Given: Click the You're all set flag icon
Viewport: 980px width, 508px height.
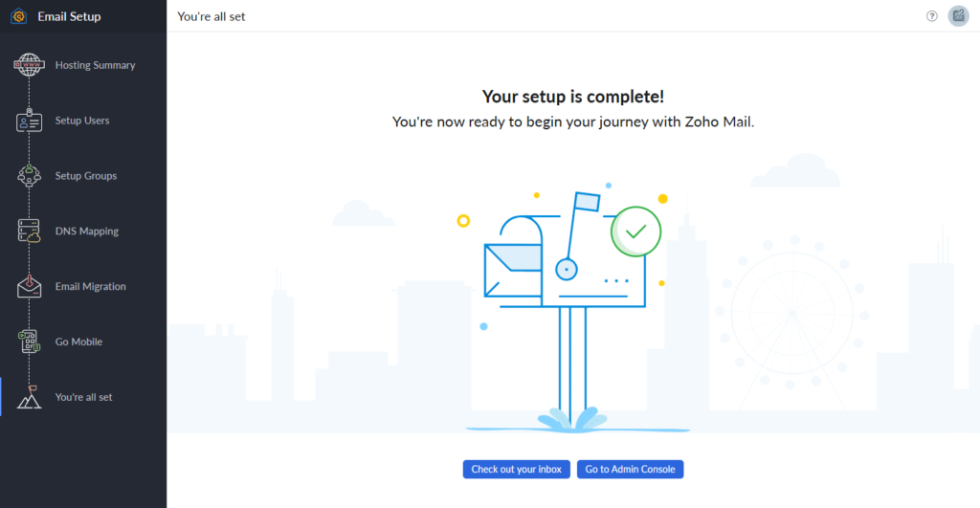Looking at the screenshot, I should coord(29,397).
